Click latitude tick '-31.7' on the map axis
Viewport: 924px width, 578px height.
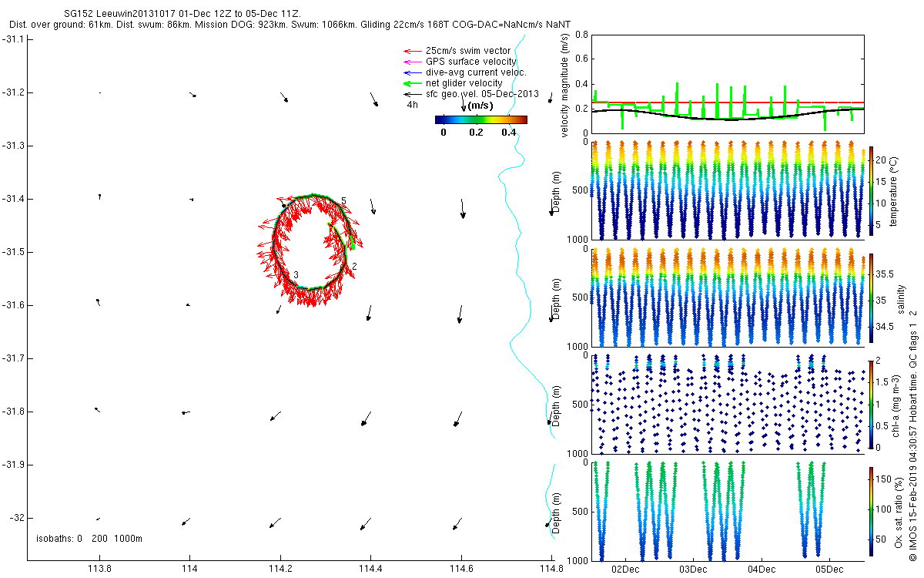point(14,358)
